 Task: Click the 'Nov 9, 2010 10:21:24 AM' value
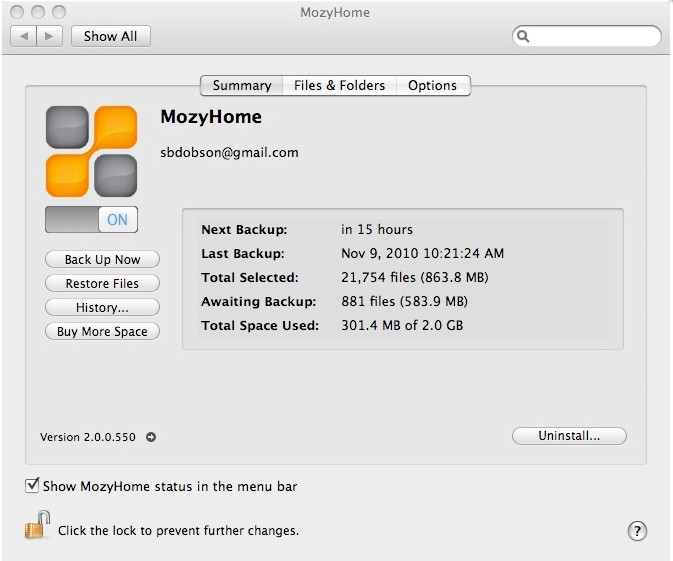422,253
